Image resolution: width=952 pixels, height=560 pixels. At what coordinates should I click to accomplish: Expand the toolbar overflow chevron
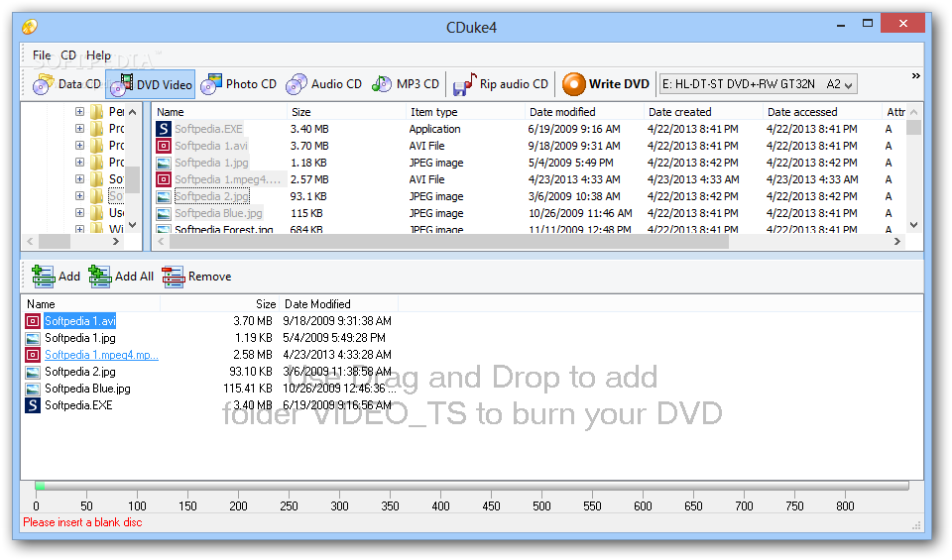click(915, 76)
